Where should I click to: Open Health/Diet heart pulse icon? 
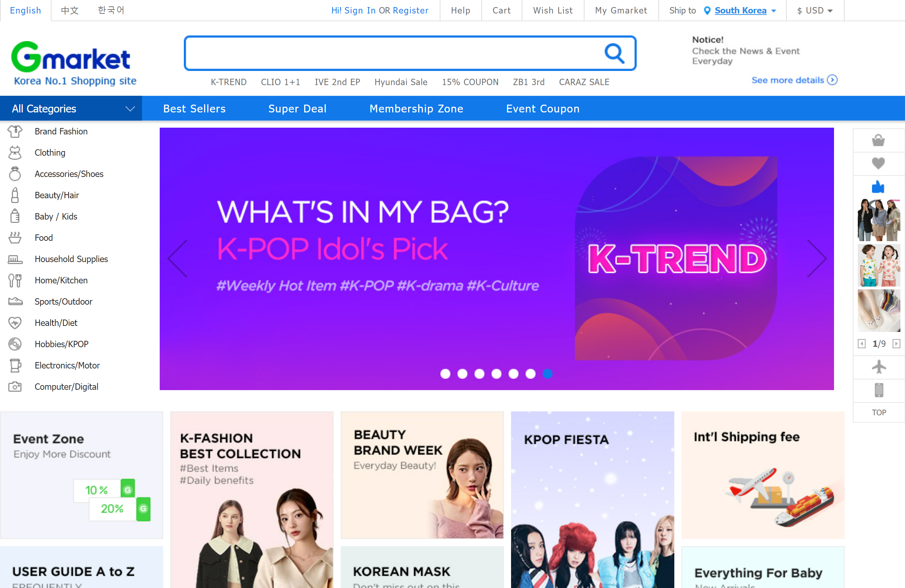[15, 323]
